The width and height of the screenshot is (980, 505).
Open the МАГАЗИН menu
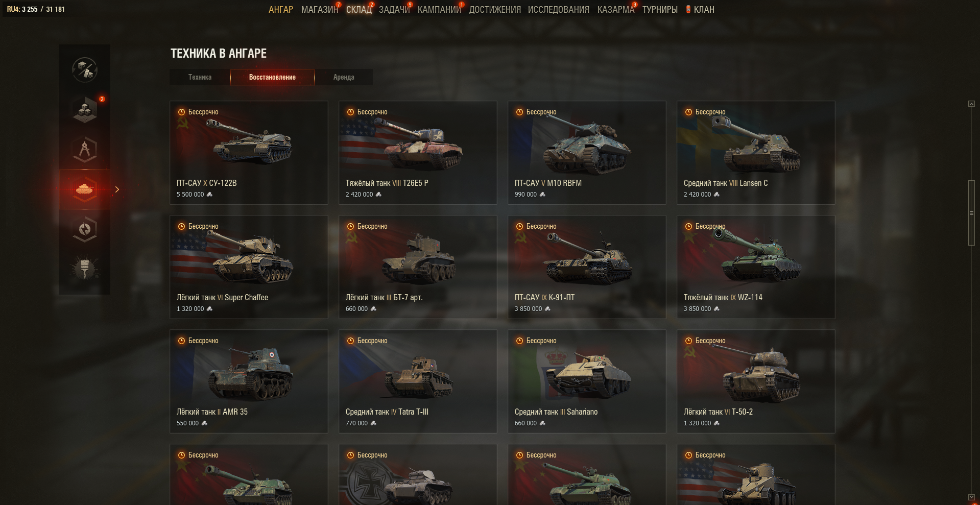pyautogui.click(x=320, y=9)
